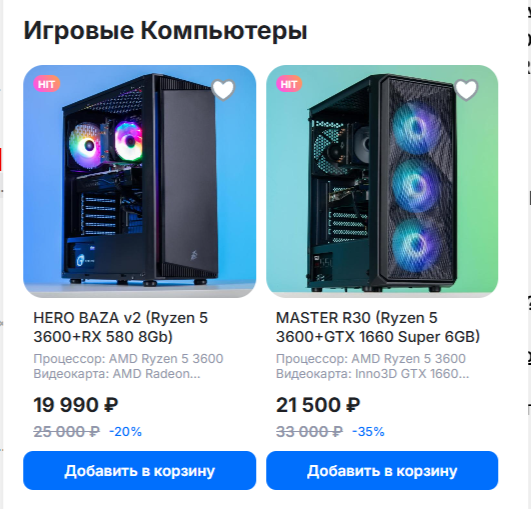Click the Видеокарта: Inno3D GTX 1660 spec line

coord(373,374)
